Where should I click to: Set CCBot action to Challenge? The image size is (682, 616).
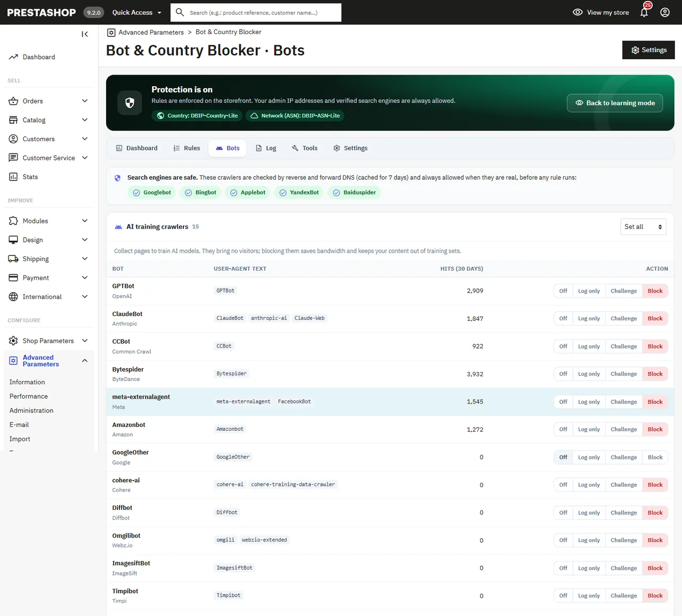623,346
